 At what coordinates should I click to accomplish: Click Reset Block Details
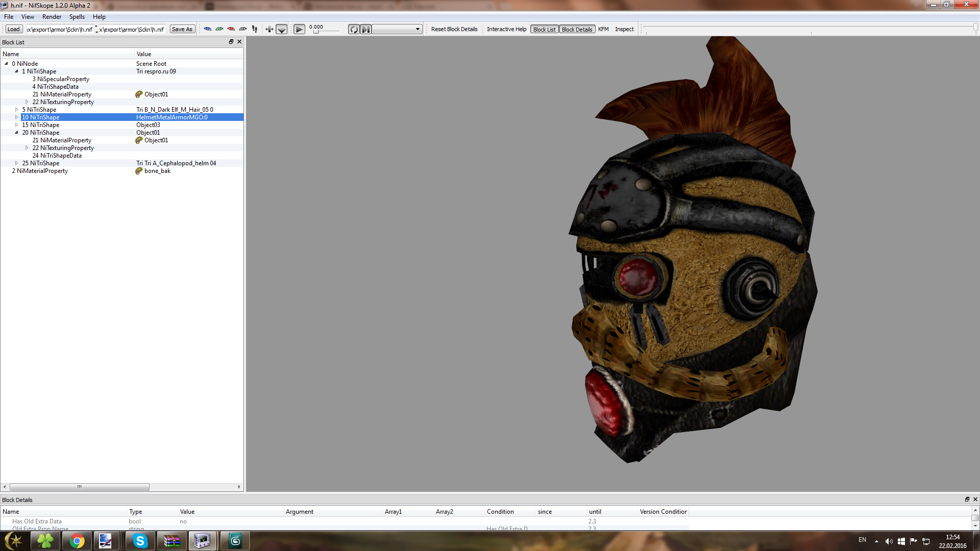coord(454,29)
